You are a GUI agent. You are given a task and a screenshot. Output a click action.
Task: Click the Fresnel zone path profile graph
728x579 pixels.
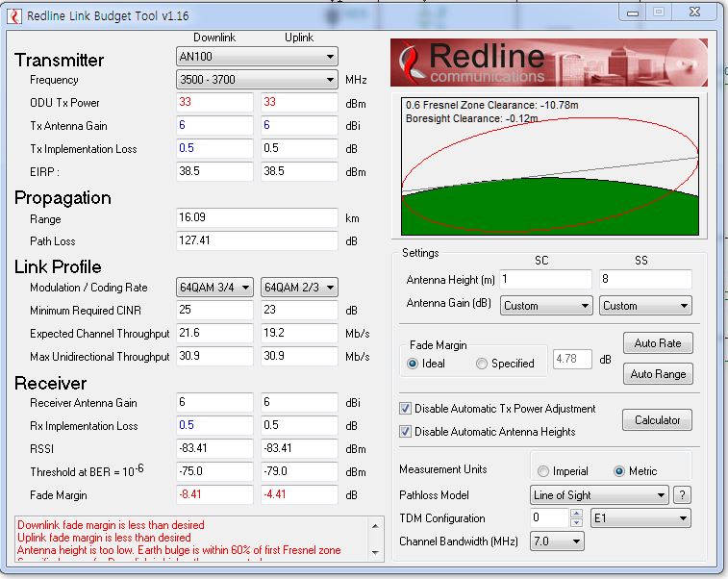549,164
